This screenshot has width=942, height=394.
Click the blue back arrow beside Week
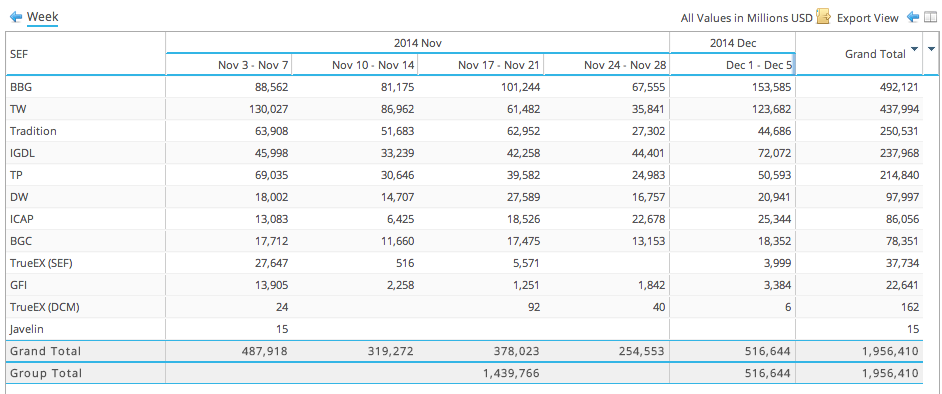[x=16, y=17]
